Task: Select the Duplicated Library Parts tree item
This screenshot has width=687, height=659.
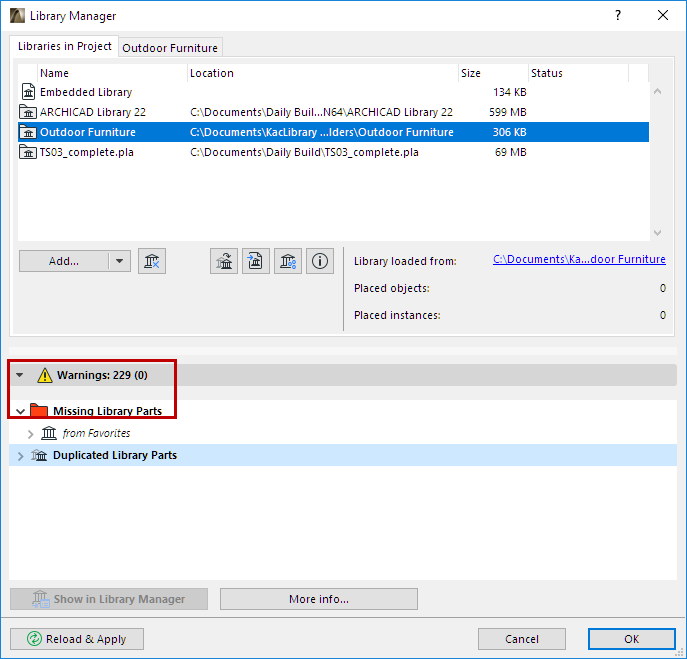Action: (x=115, y=455)
